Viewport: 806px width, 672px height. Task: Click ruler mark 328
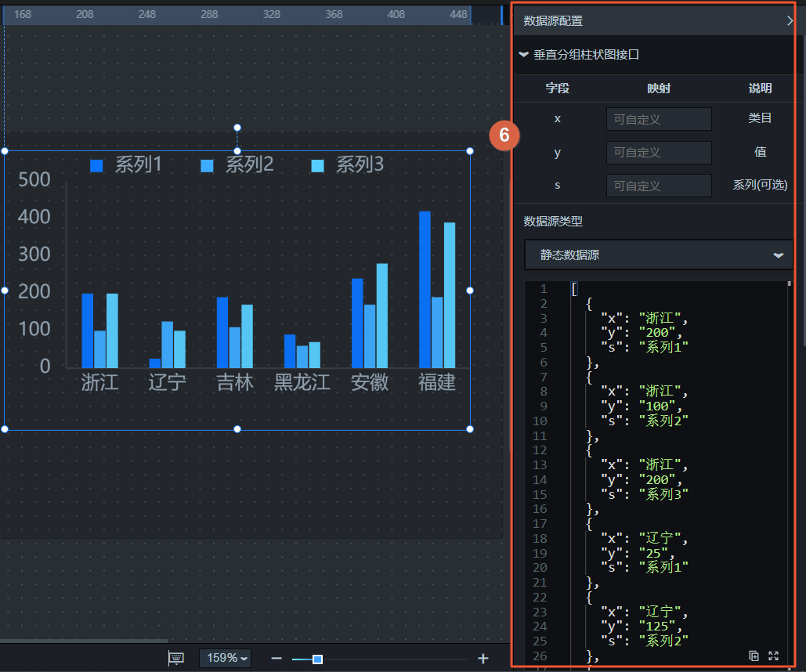coord(271,14)
